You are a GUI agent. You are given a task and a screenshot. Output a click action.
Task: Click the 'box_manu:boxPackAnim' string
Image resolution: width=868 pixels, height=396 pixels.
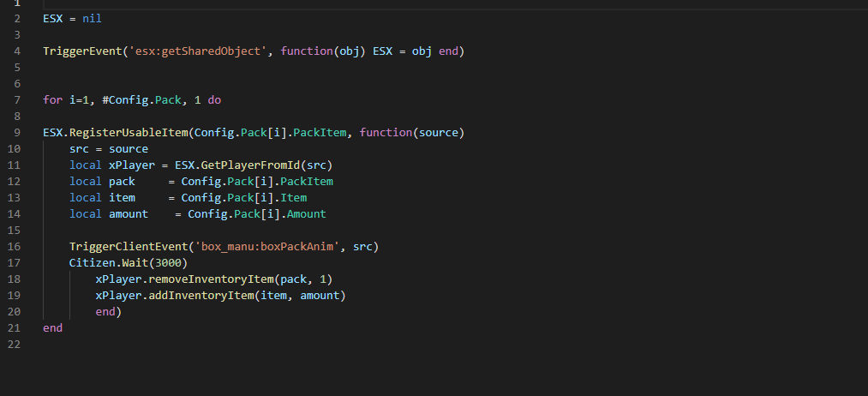pos(266,247)
